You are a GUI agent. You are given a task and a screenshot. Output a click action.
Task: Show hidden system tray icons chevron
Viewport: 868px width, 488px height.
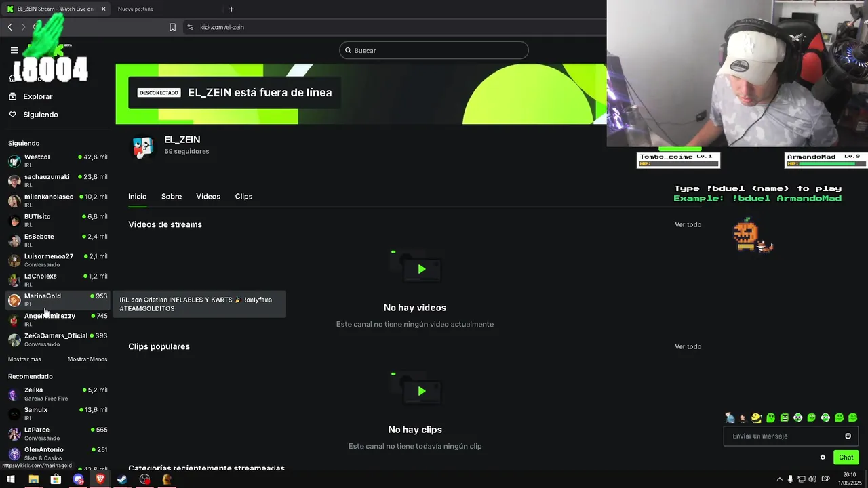click(779, 479)
